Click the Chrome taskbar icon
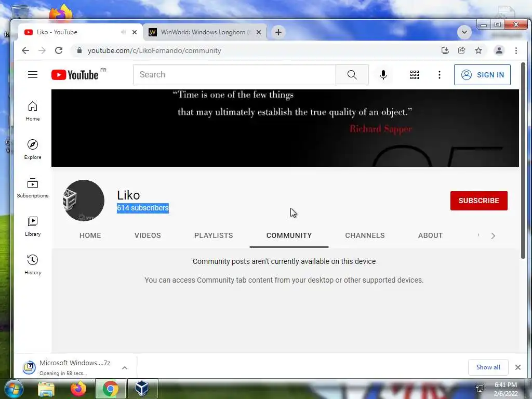This screenshot has width=532, height=399. click(x=111, y=389)
